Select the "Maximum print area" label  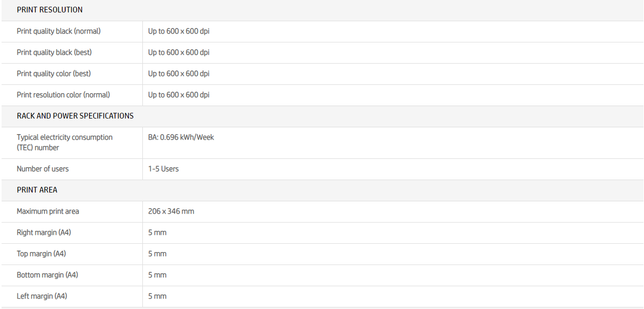click(48, 211)
